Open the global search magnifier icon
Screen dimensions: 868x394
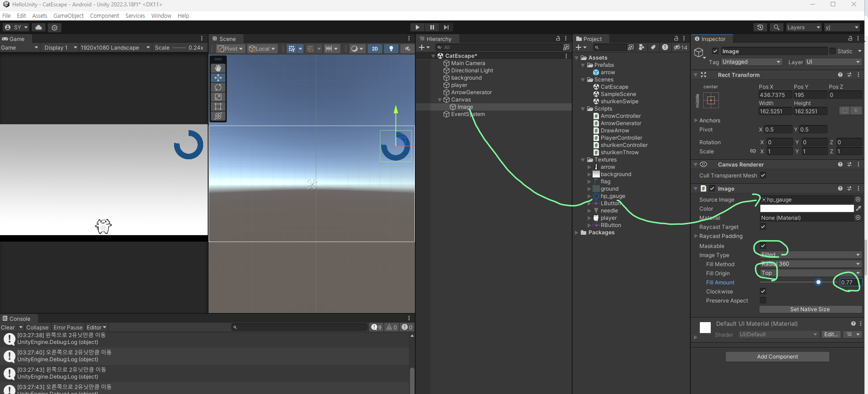[x=777, y=27]
